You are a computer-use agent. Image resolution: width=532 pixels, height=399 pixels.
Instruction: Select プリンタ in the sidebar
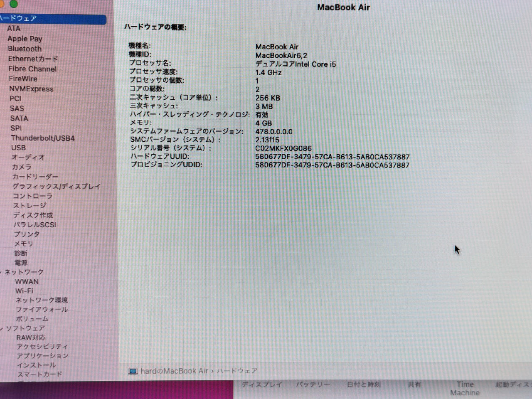(27, 234)
